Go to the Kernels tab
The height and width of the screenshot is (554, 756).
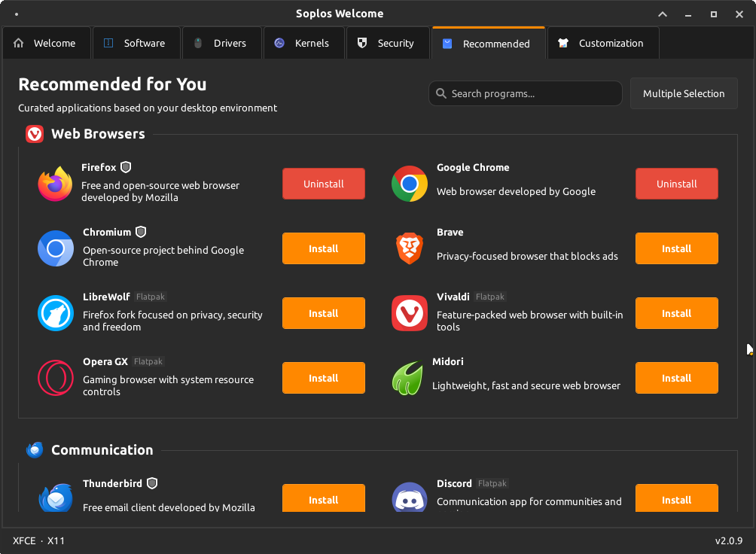[x=303, y=43]
